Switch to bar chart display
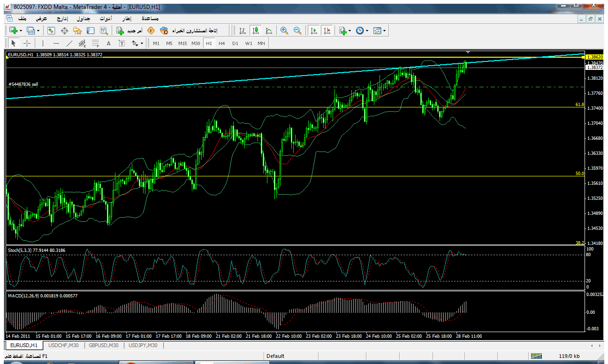The height and width of the screenshot is (364, 608). click(243, 30)
